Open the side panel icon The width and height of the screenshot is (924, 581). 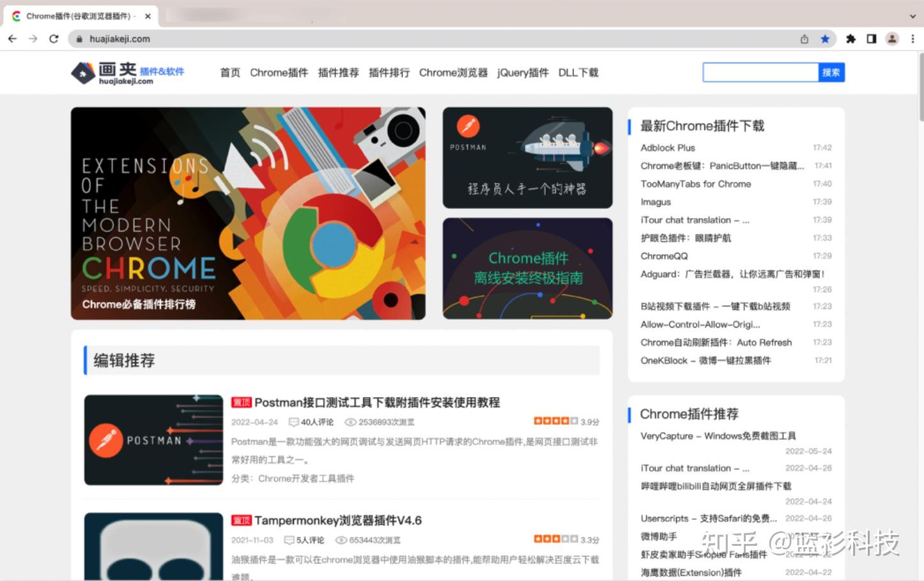(x=871, y=39)
